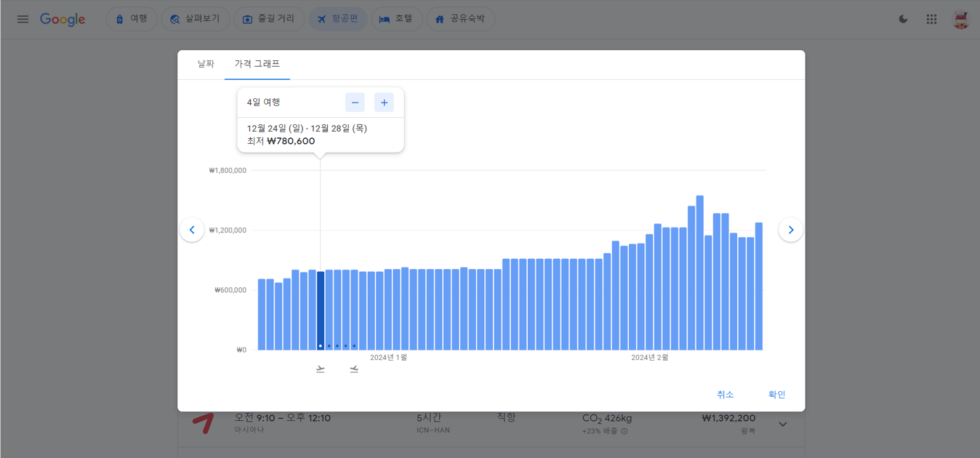This screenshot has width=980, height=458.
Task: Click the 확인 confirm button
Action: (x=777, y=395)
